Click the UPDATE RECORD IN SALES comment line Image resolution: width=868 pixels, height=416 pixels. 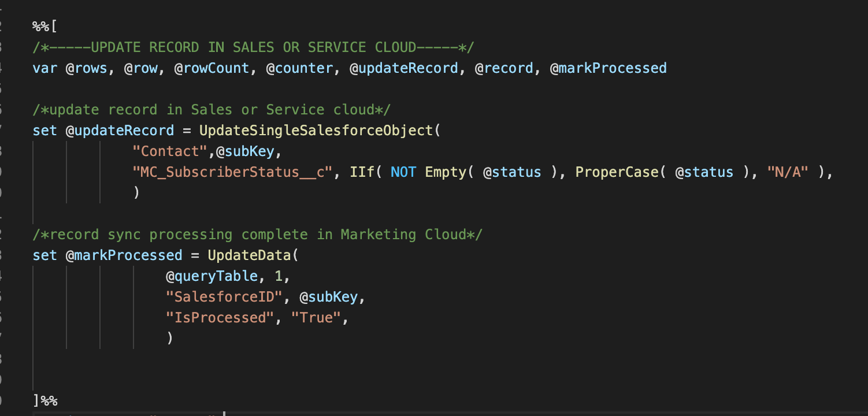pos(254,47)
